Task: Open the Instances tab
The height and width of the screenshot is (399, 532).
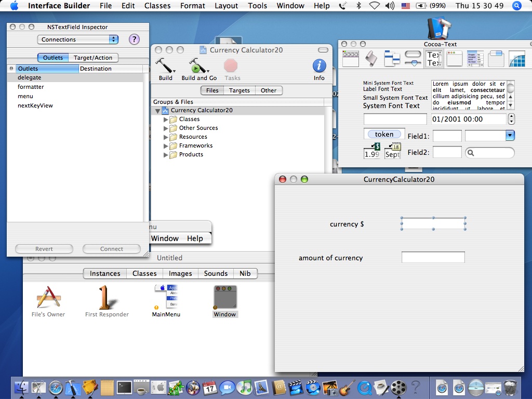Action: [105, 273]
